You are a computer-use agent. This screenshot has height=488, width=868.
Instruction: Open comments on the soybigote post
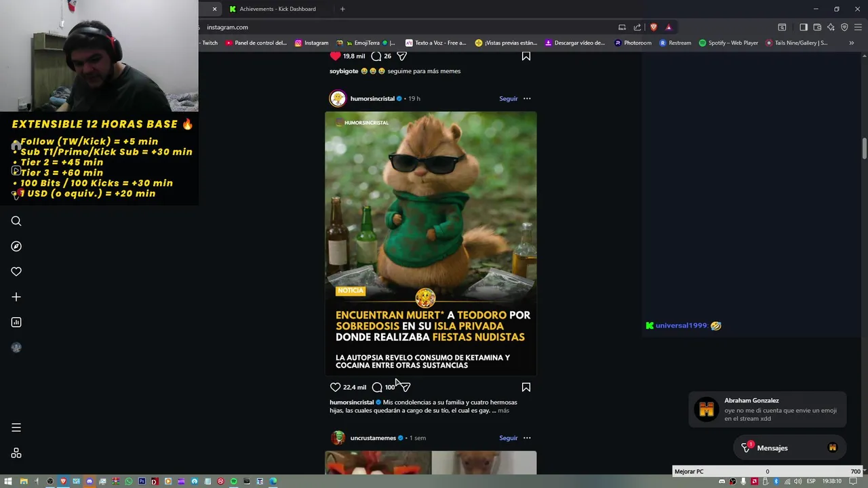(376, 56)
